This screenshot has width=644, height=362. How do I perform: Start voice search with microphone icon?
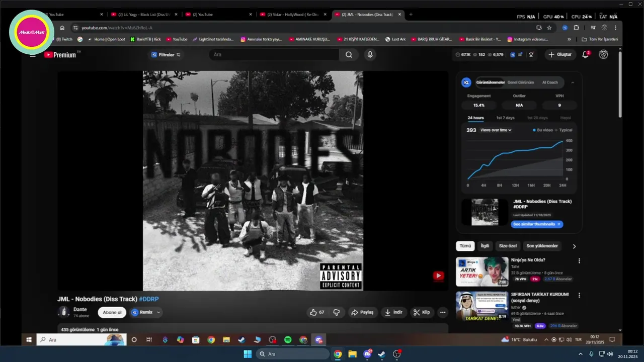[x=370, y=55]
